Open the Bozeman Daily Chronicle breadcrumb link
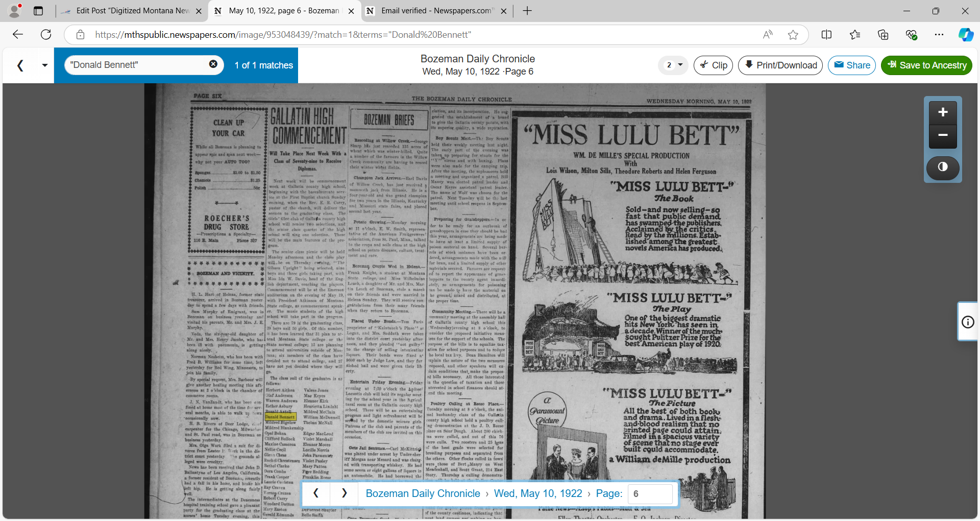This screenshot has height=521, width=980. click(423, 493)
